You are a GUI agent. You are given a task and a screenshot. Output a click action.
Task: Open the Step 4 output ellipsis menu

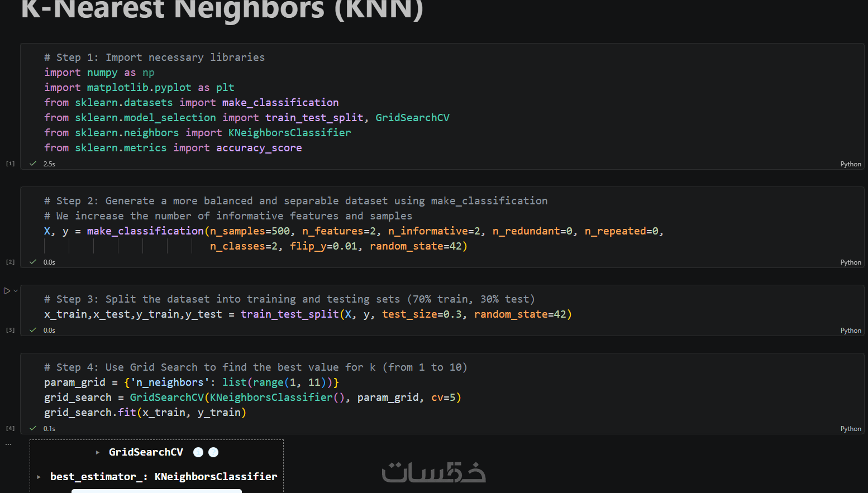8,444
